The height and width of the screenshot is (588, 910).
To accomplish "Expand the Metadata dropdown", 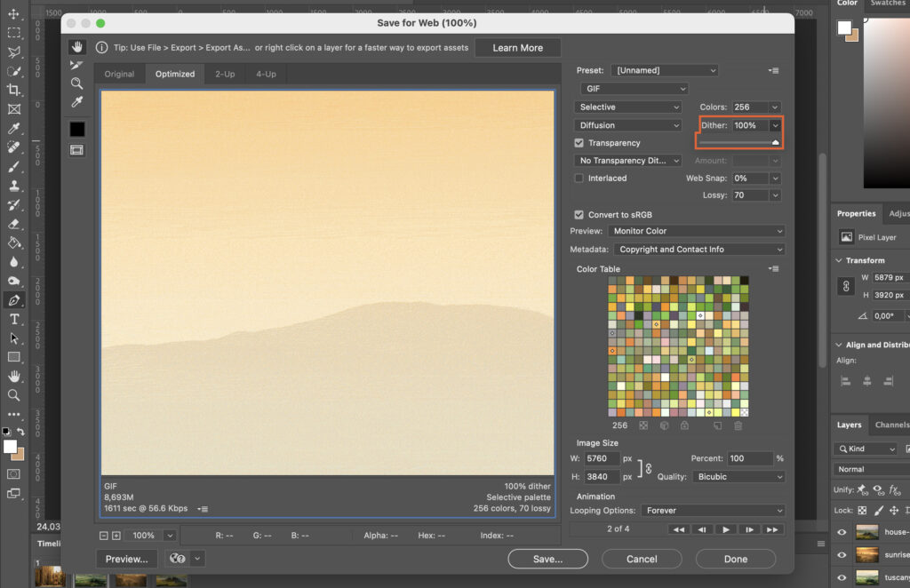I will tap(698, 249).
